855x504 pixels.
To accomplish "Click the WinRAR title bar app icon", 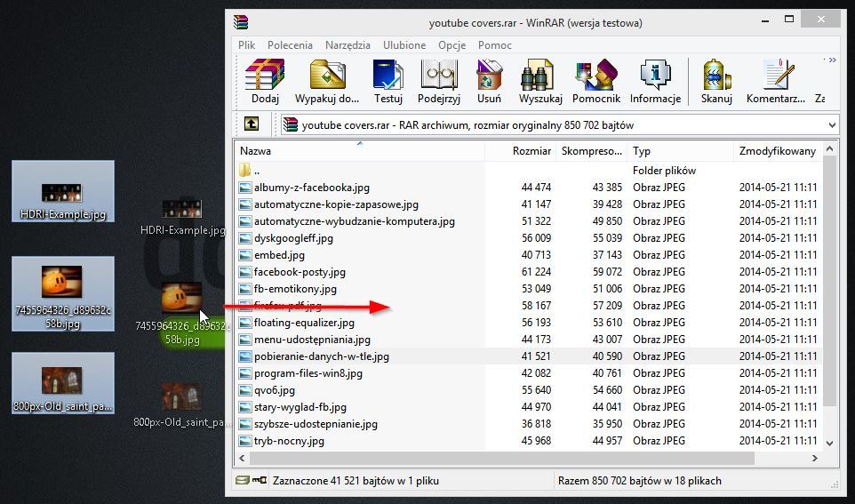I will [241, 22].
